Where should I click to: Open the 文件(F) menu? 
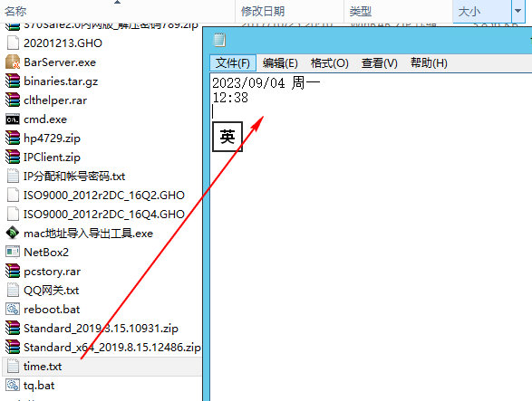click(x=233, y=63)
